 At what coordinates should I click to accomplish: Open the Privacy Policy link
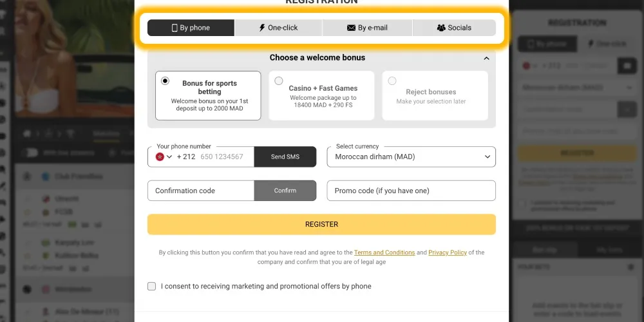click(447, 252)
